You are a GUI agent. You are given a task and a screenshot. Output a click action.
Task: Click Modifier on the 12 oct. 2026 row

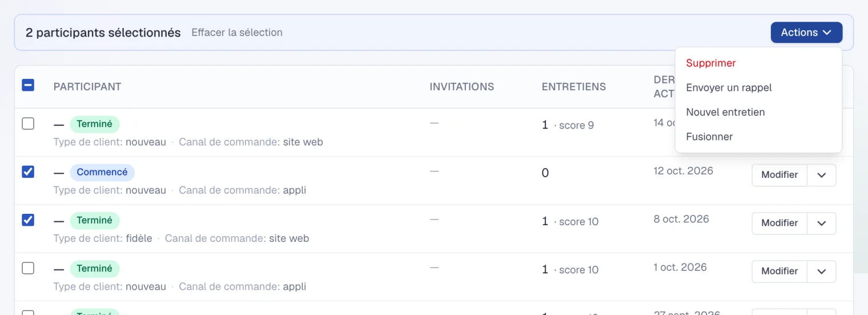pos(779,175)
